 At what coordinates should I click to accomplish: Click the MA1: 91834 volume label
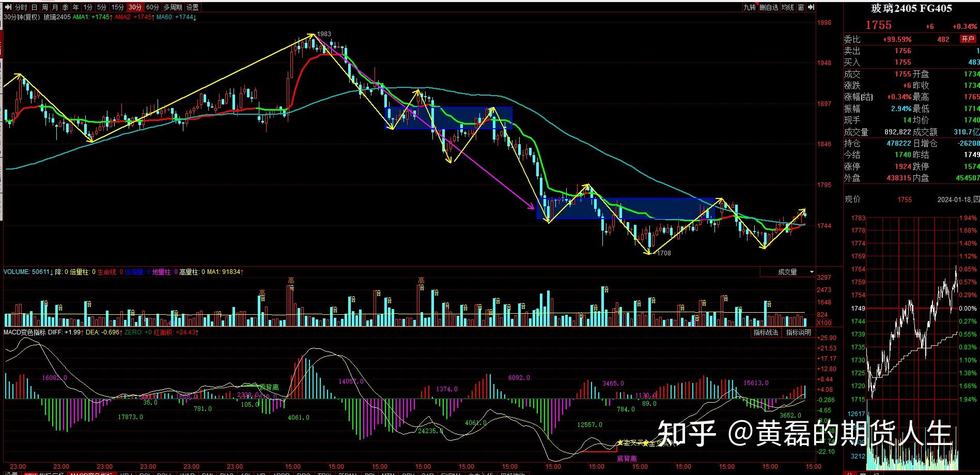click(225, 272)
